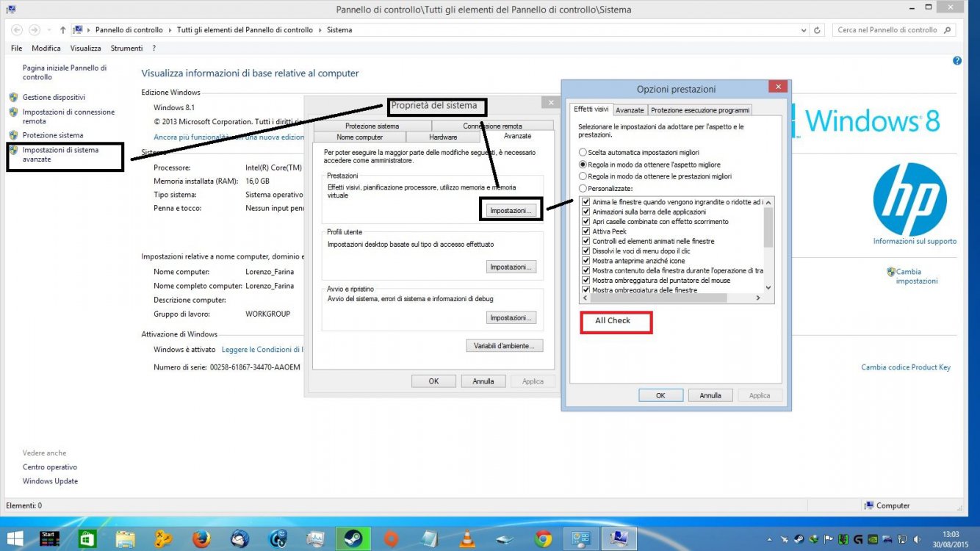Click right arrow of horizontal effects scrollbar
Screen dimensions: 980x551
coord(759,298)
